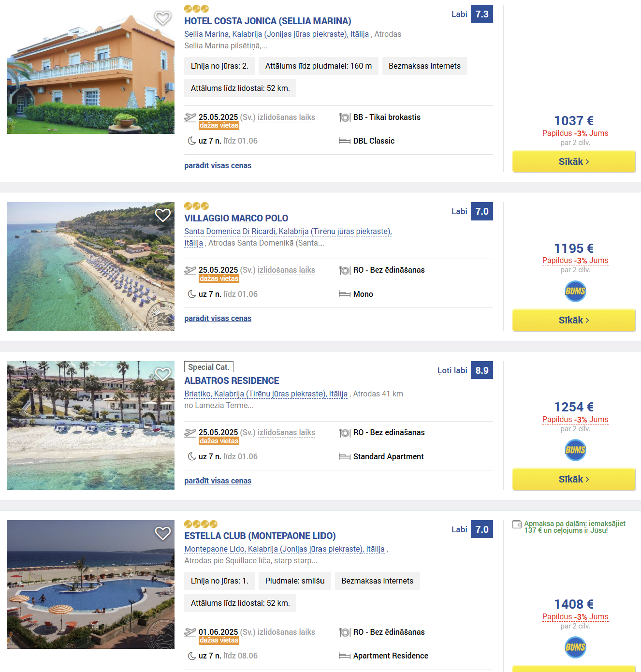Image resolution: width=641 pixels, height=672 pixels.
Task: Open Sīkāk details for Hotel Costa Jonica
Action: [574, 161]
